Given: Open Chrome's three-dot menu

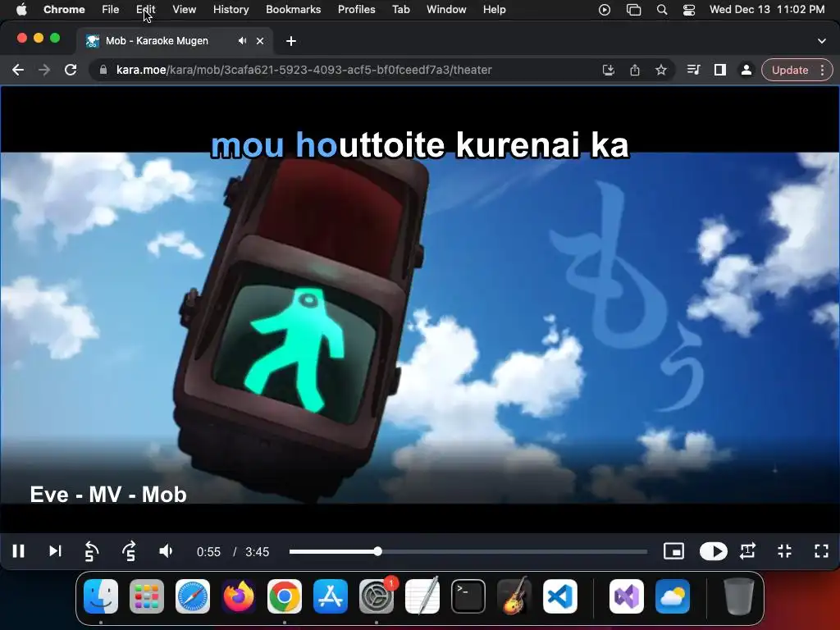Looking at the screenshot, I should [822, 71].
